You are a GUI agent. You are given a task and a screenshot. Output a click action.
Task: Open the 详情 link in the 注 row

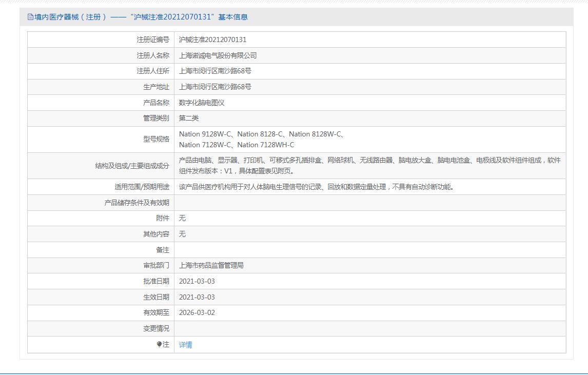185,345
